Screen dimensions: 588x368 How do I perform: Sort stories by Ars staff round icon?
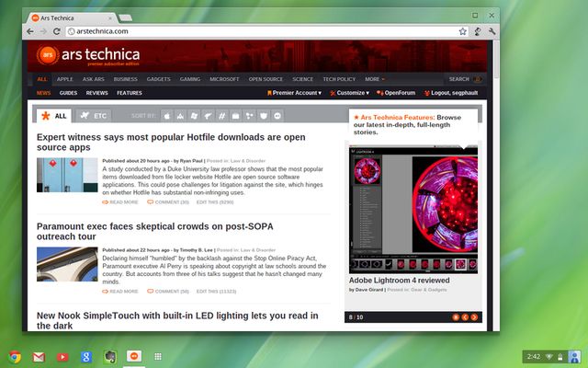pyautogui.click(x=277, y=116)
